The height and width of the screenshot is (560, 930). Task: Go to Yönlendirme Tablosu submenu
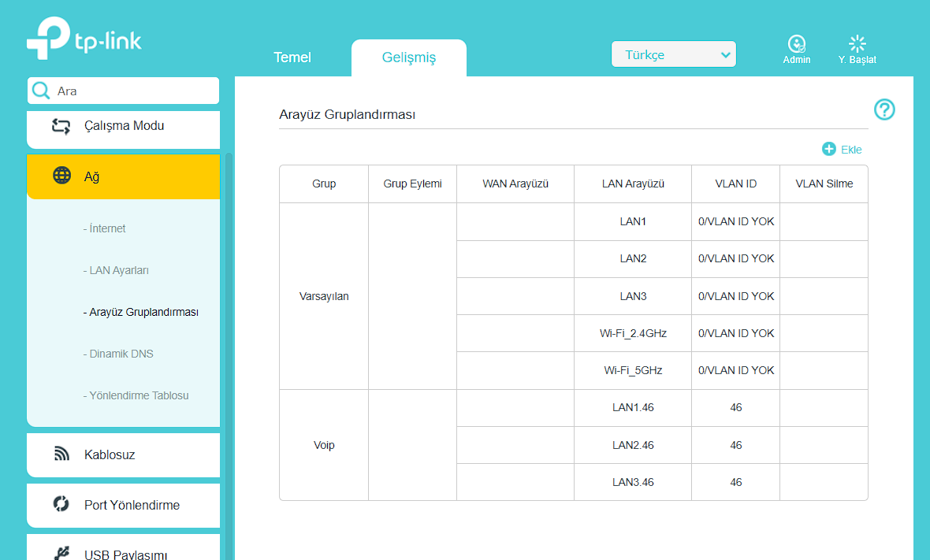[x=136, y=395]
